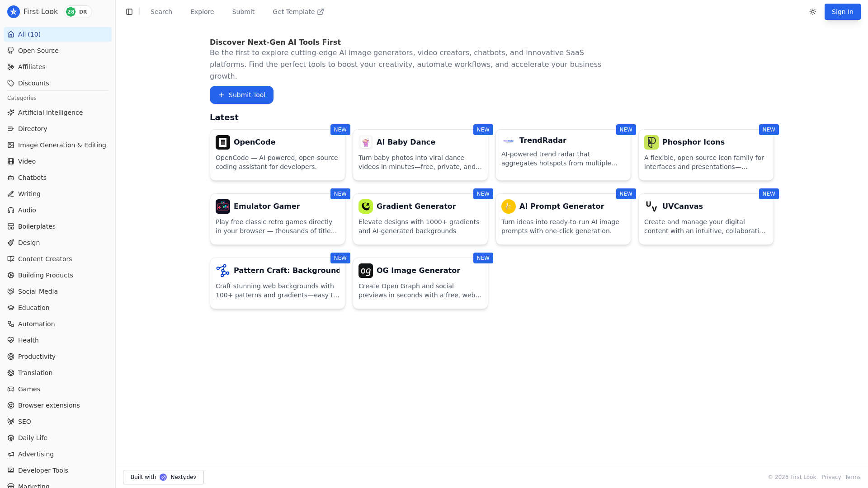Click the First Look star logo
868x488 pixels.
pyautogui.click(x=14, y=12)
